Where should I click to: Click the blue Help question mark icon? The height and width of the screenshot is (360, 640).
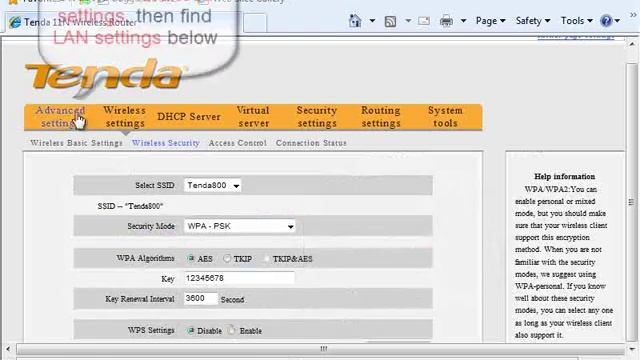point(606,20)
